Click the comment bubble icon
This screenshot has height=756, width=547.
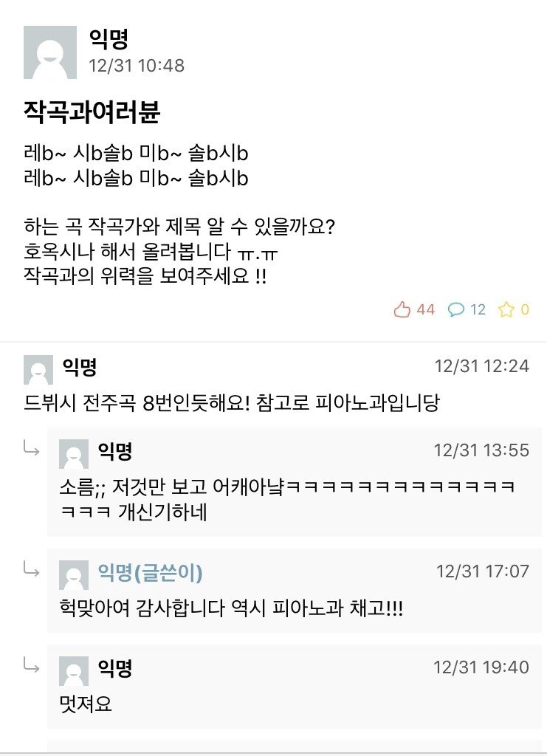(x=457, y=309)
